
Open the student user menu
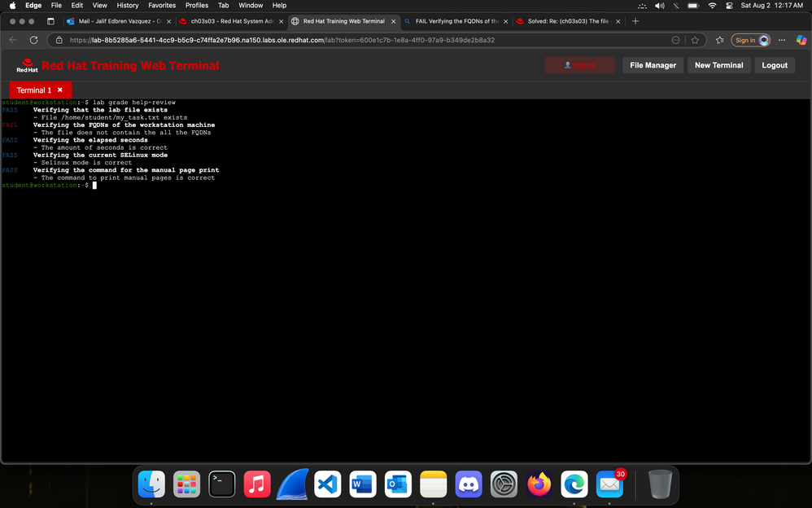579,65
